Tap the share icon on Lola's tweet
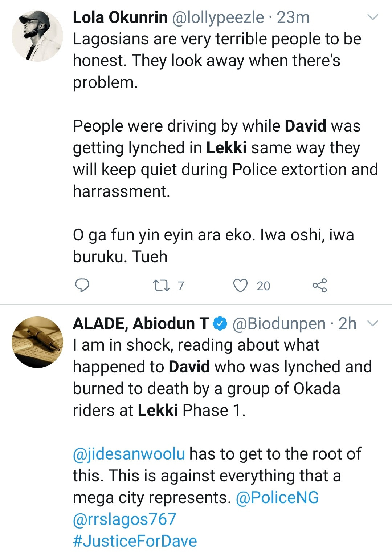This screenshot has width=392, height=558. (320, 286)
